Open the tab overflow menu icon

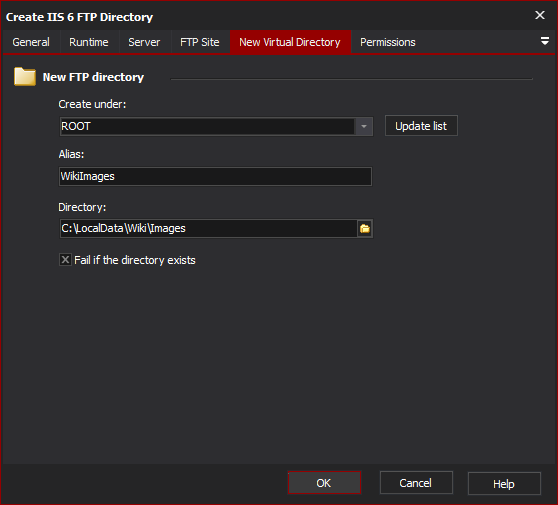click(544, 41)
